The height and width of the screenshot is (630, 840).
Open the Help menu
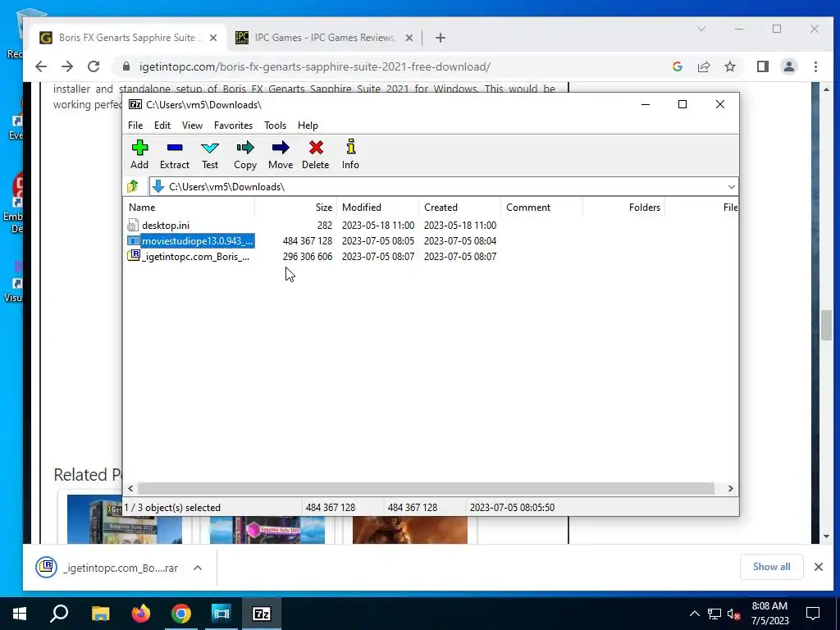(308, 126)
